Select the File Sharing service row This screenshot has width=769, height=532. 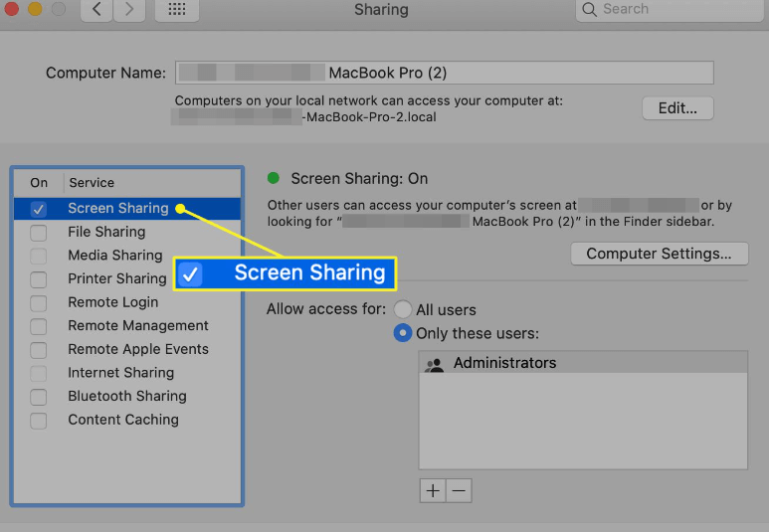127,232
